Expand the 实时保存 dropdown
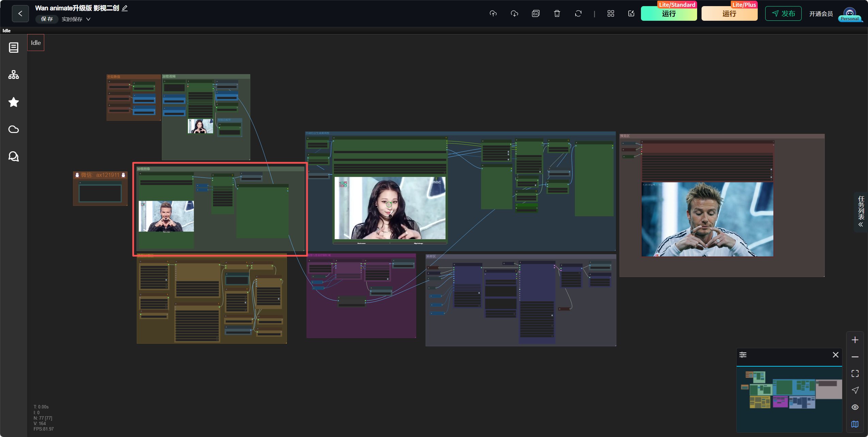Image resolution: width=868 pixels, height=437 pixels. [x=76, y=19]
